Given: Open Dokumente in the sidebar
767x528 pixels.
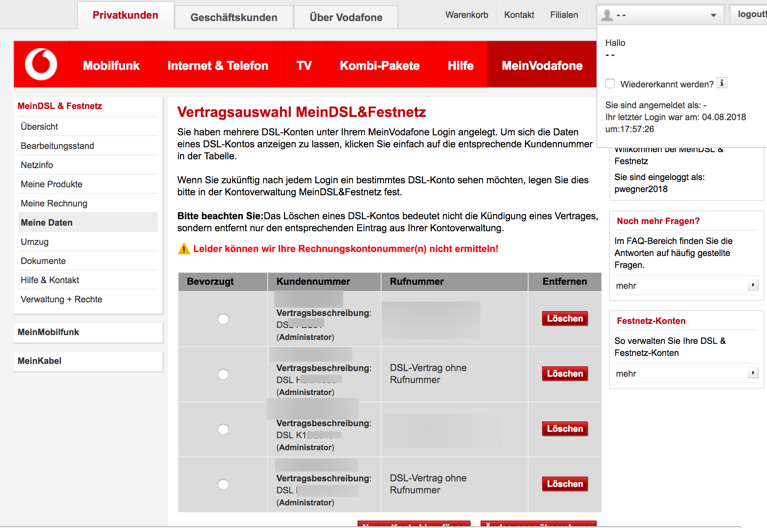Looking at the screenshot, I should [x=43, y=261].
